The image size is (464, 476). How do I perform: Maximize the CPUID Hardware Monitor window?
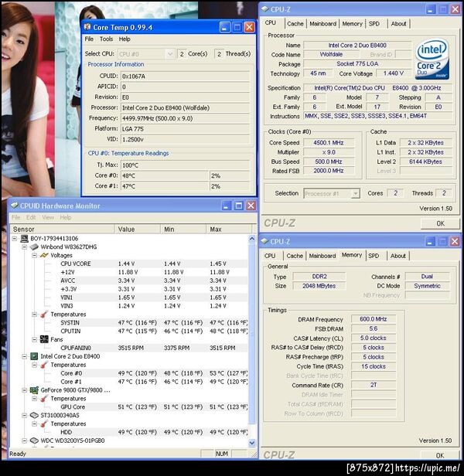point(239,206)
